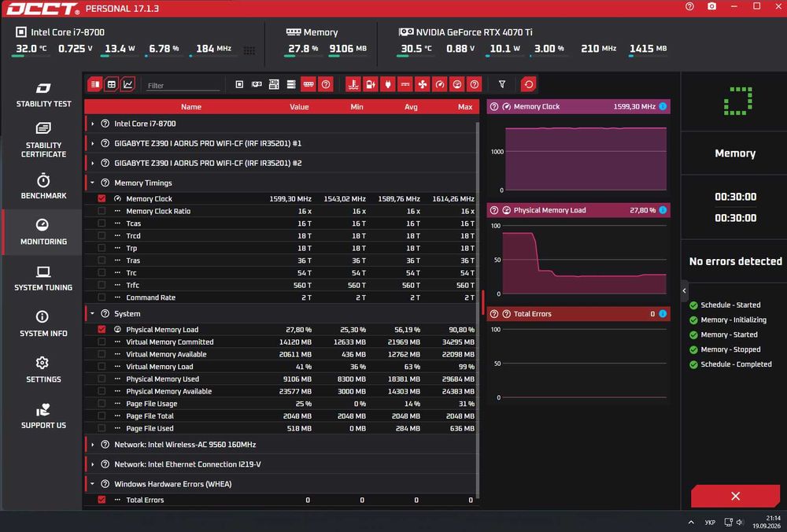Screen dimensions: 787x532
Task: Uncheck the Physical Memory Load checkbox
Action: coord(102,330)
